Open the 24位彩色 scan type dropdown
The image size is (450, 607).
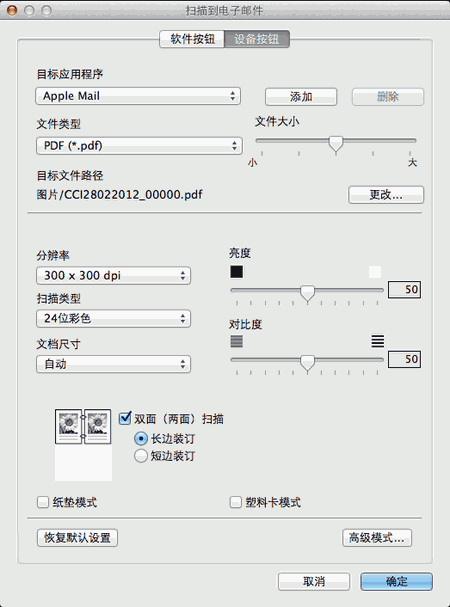(x=113, y=318)
